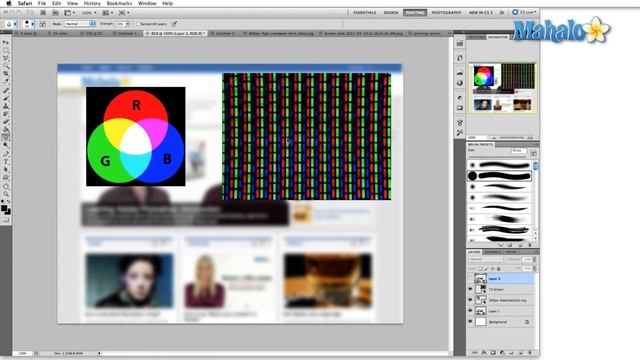
Task: Expand more workspaces with double-arrow
Action: 502,13
